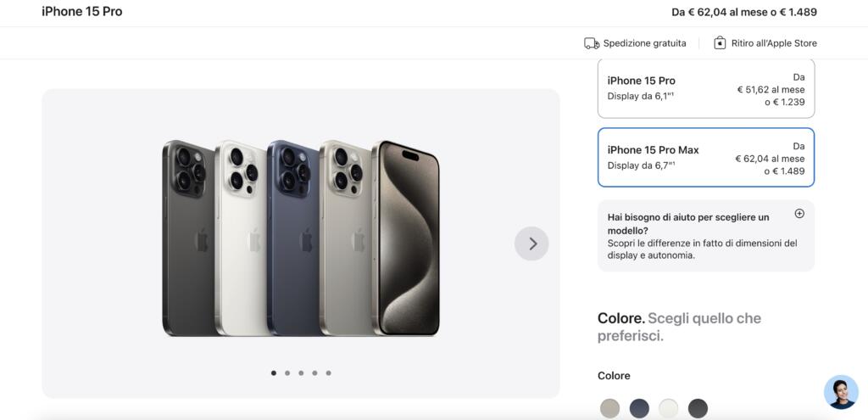This screenshot has width=868, height=420.
Task: Jump to first gallery dot
Action: (x=274, y=372)
